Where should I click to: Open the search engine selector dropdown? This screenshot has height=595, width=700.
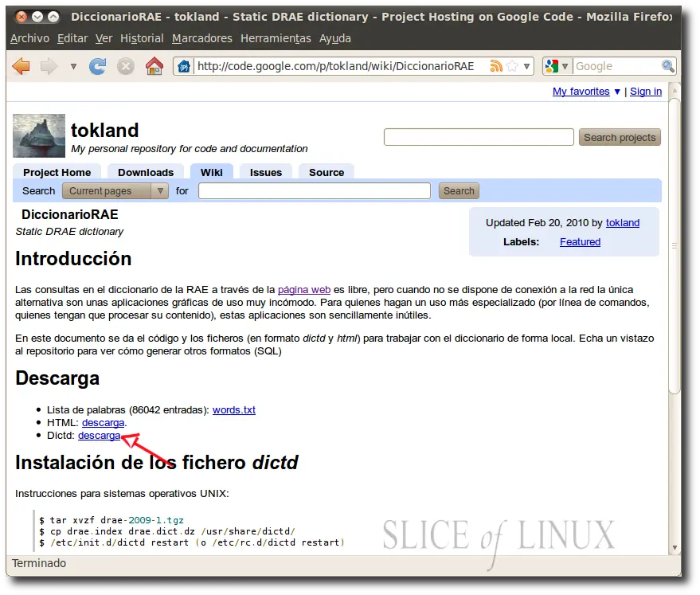point(556,66)
